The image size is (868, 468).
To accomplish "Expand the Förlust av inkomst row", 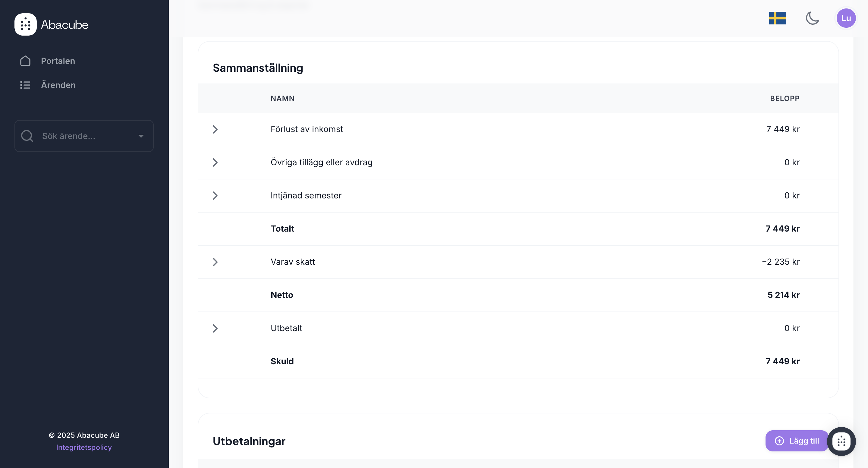I will point(215,129).
